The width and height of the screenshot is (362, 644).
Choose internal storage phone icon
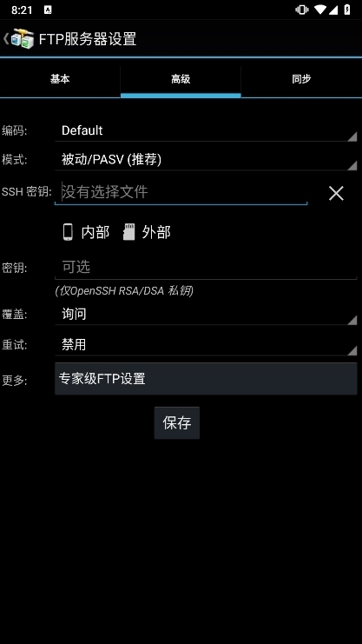[x=68, y=232]
